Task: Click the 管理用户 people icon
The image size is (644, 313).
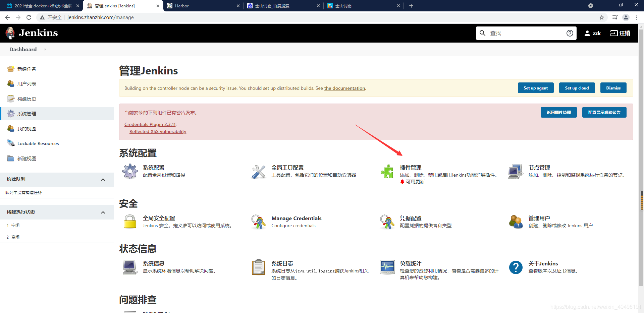Action: (x=516, y=222)
